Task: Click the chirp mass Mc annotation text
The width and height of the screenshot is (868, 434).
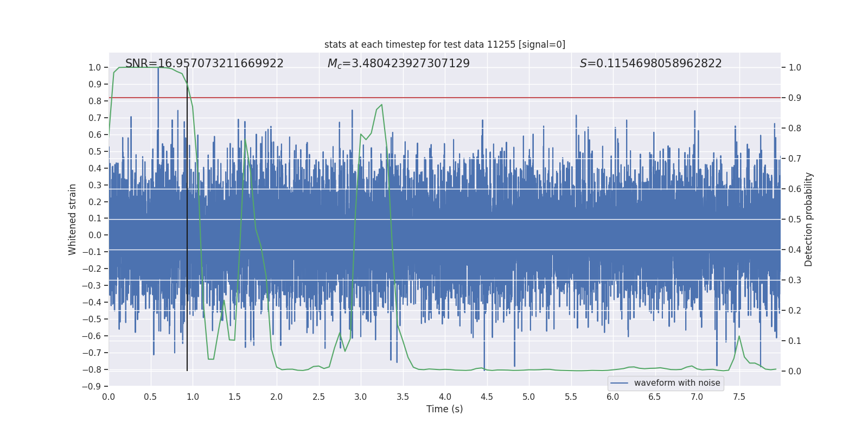Action: point(398,63)
